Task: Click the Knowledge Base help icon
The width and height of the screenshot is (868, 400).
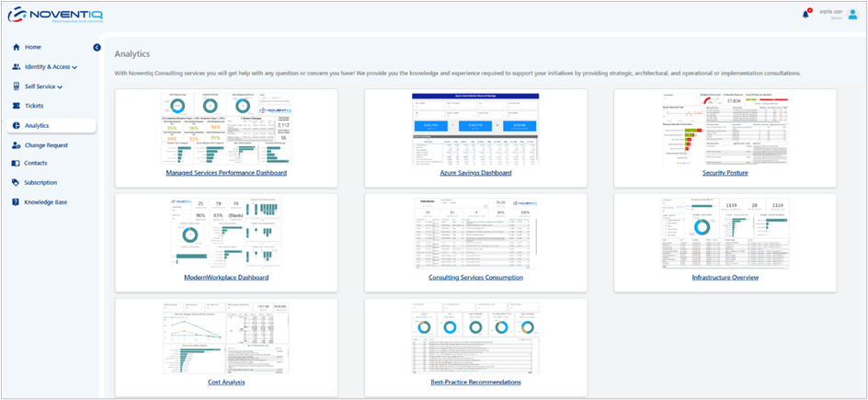Action: coord(17,202)
